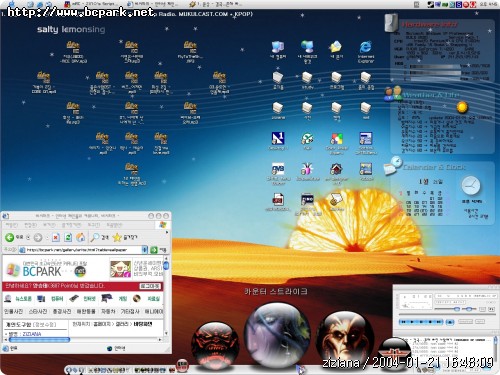The height and width of the screenshot is (375, 500).
Task: Click the green Go arrow beside address bar
Action: coord(154,250)
